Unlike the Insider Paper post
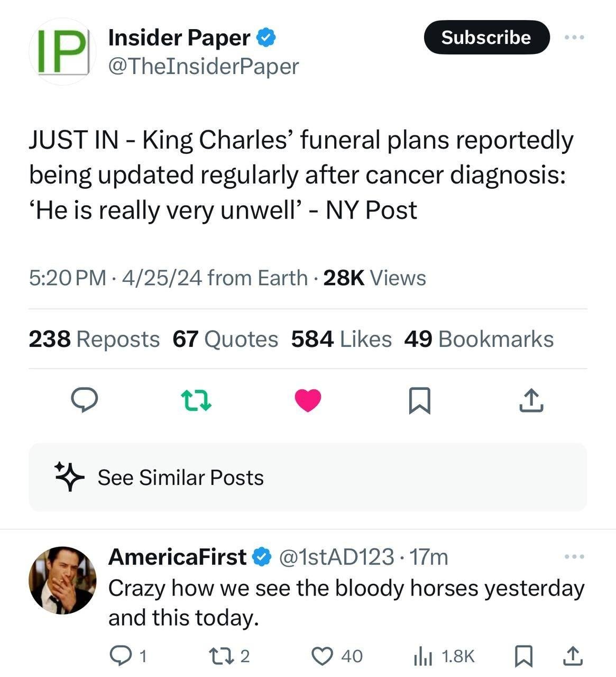Screen dimensions: 616x677 308,400
